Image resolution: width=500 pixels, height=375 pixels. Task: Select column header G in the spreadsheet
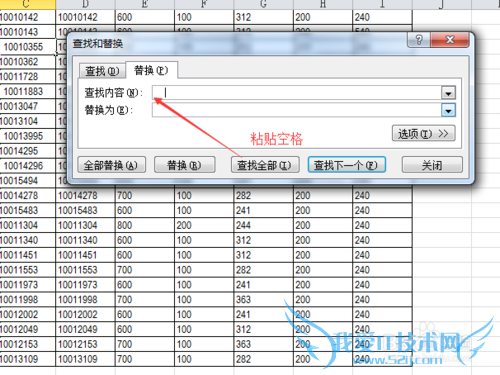[264, 4]
